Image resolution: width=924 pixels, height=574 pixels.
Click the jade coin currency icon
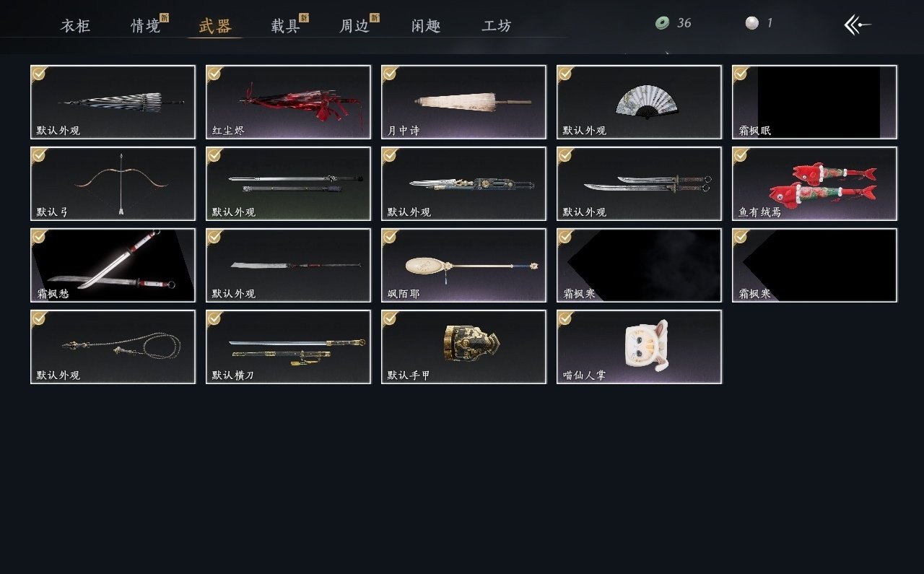(662, 23)
